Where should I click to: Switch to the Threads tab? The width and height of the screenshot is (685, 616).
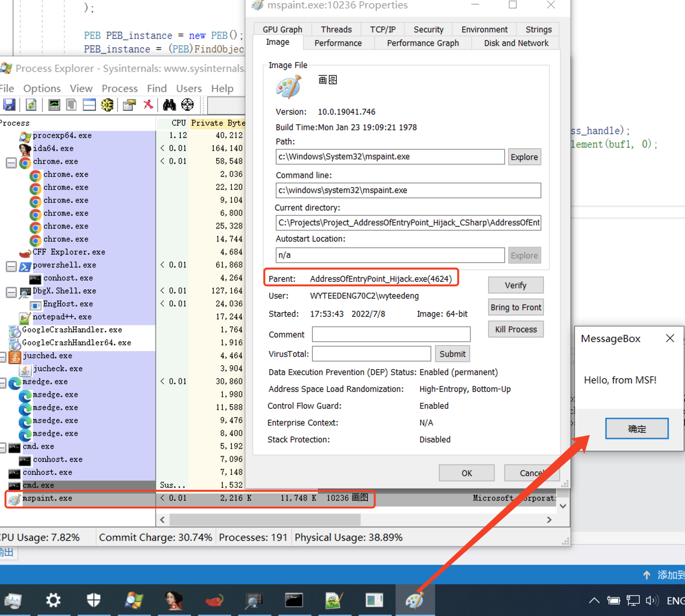pyautogui.click(x=336, y=29)
